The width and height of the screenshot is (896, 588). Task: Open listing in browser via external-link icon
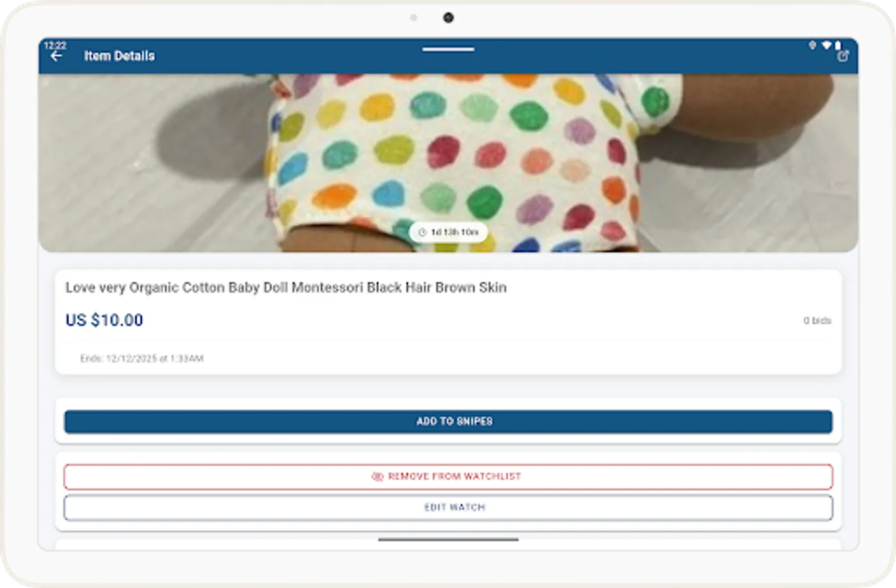point(843,56)
